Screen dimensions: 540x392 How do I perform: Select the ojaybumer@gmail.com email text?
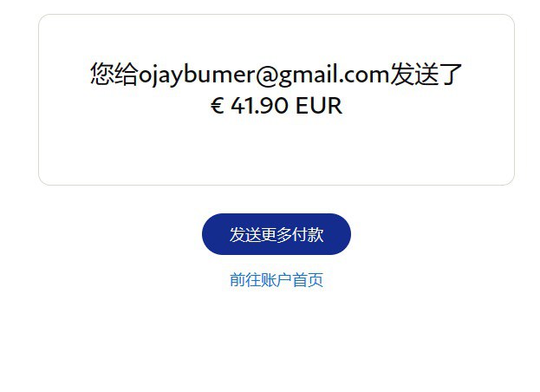263,75
